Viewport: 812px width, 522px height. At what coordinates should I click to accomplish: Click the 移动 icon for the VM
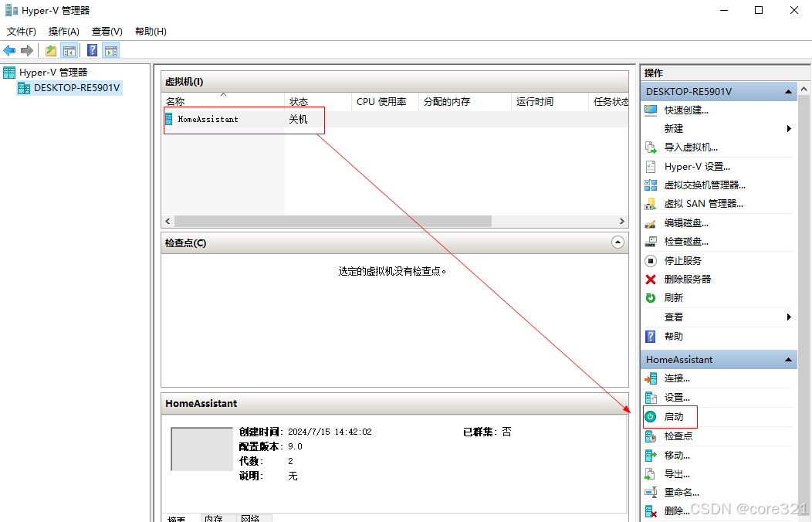651,455
